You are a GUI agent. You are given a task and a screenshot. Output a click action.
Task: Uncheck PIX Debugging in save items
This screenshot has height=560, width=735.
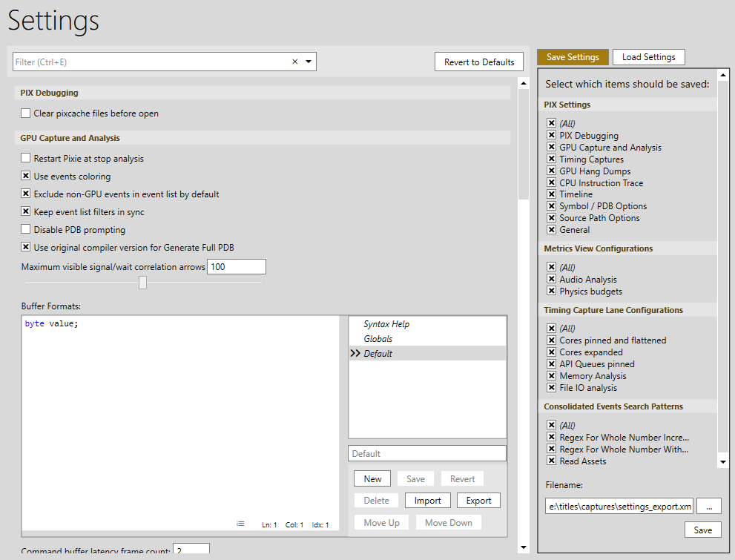tap(551, 136)
